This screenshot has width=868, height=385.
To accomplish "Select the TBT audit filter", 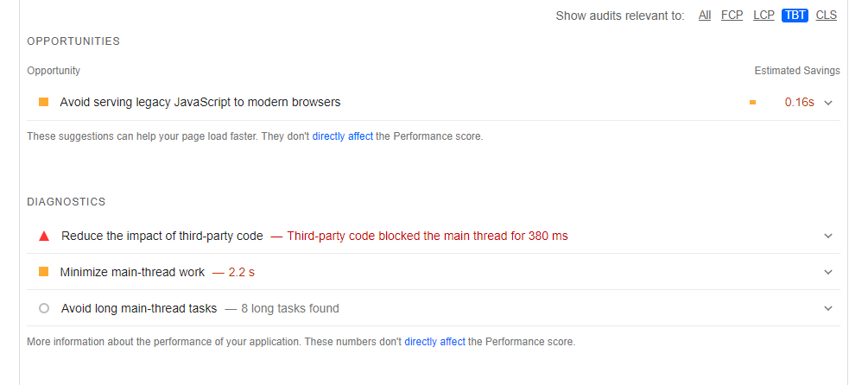I will coord(795,16).
